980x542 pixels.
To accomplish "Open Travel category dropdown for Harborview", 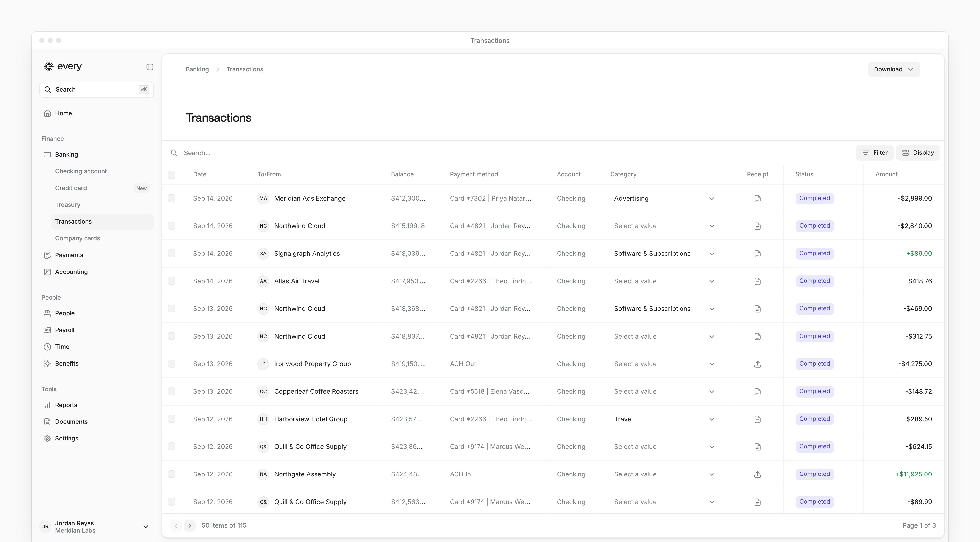I will (664, 419).
